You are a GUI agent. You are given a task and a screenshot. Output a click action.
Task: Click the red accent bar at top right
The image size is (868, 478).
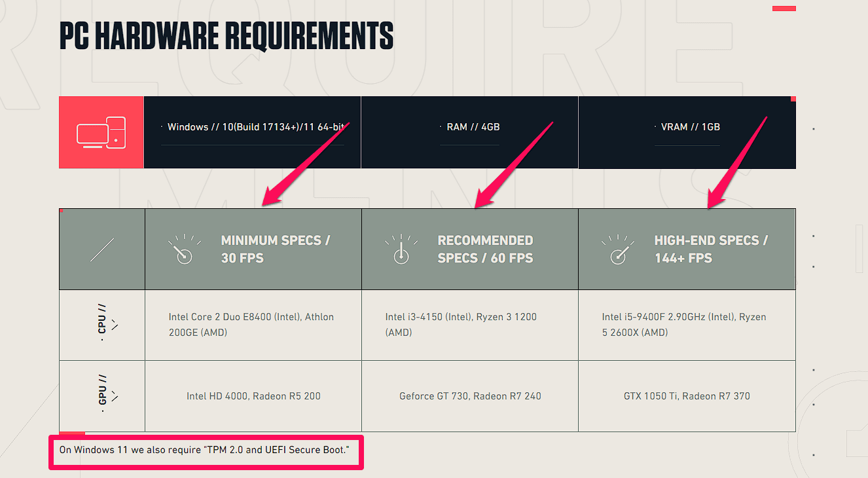pyautogui.click(x=784, y=9)
